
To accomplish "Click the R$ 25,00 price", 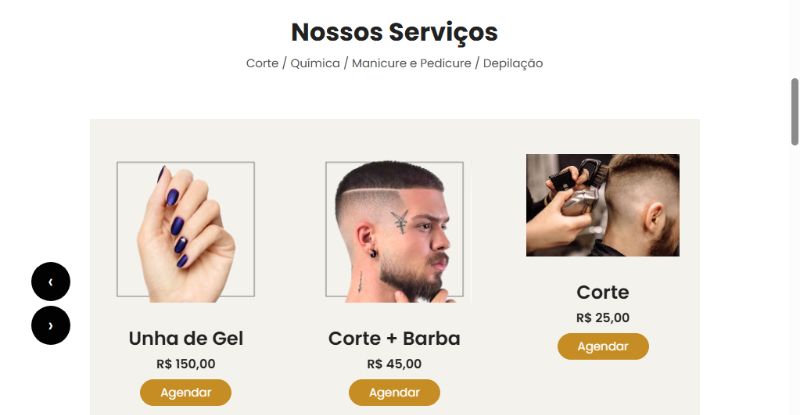I will (x=603, y=318).
